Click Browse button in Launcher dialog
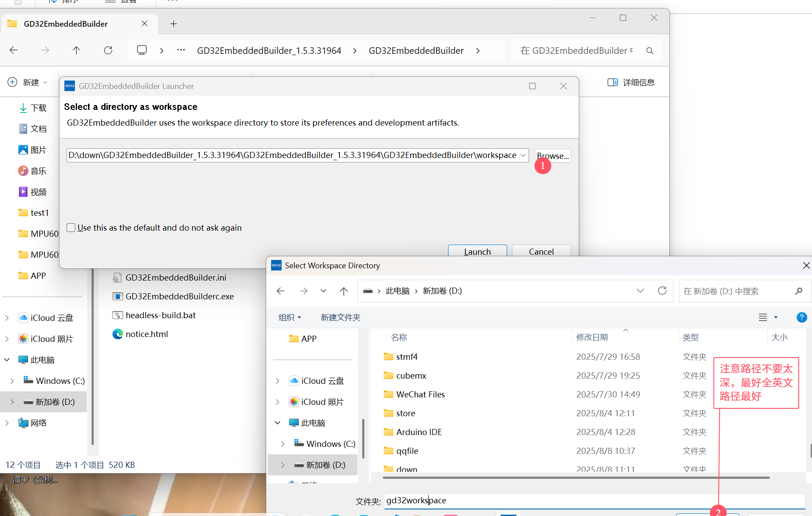Viewport: 812px width, 516px height. click(553, 155)
